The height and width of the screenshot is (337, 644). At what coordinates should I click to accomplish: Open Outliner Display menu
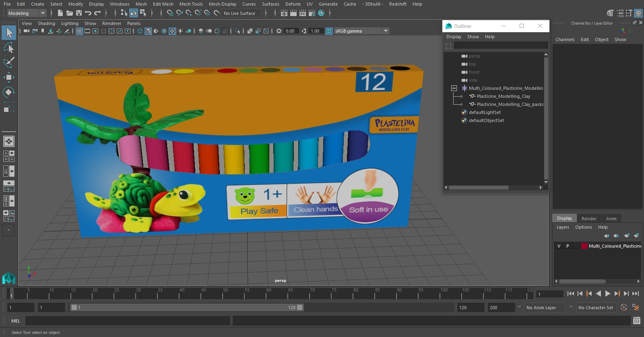454,37
